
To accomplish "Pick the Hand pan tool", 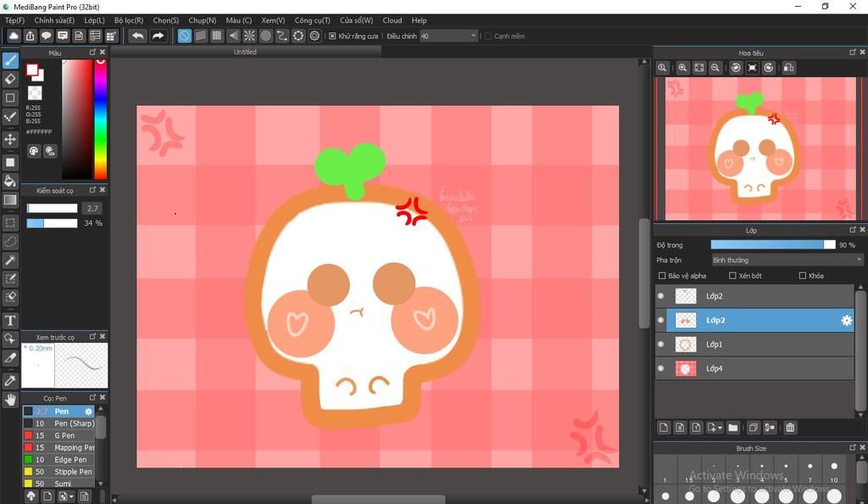I will coord(10,399).
